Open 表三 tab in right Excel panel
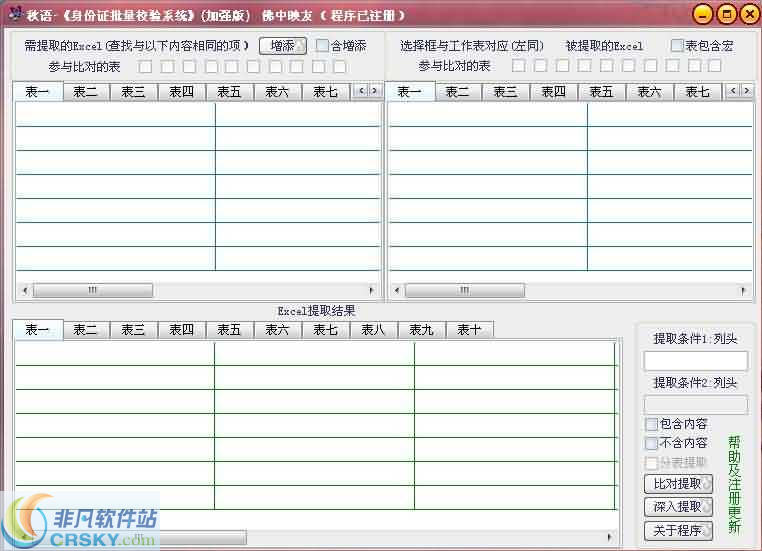Screen dimensions: 762x551 click(505, 91)
